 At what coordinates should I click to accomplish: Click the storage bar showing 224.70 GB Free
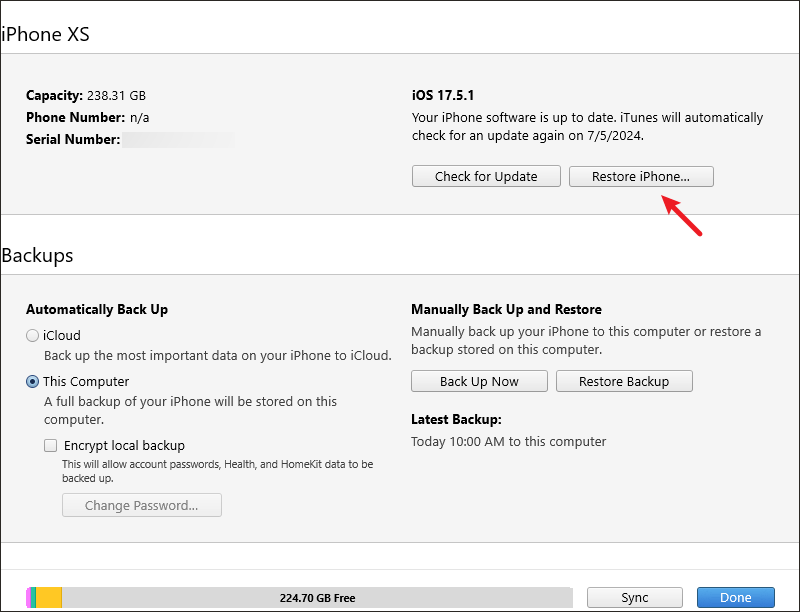(299, 598)
